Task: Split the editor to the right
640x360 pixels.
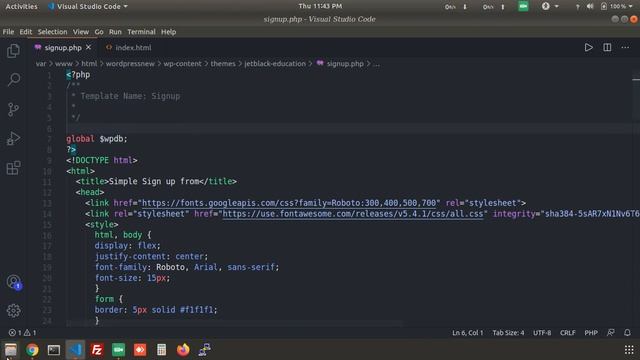Action: (x=607, y=48)
